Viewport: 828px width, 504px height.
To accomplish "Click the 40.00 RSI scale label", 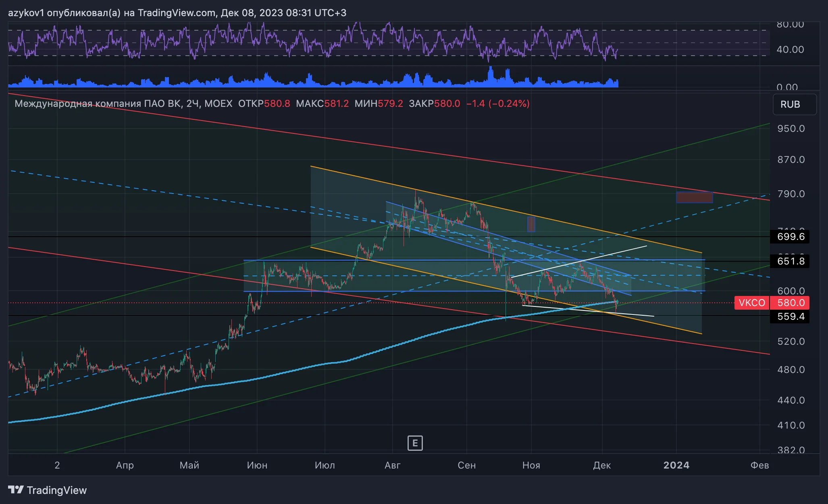I will tap(790, 50).
